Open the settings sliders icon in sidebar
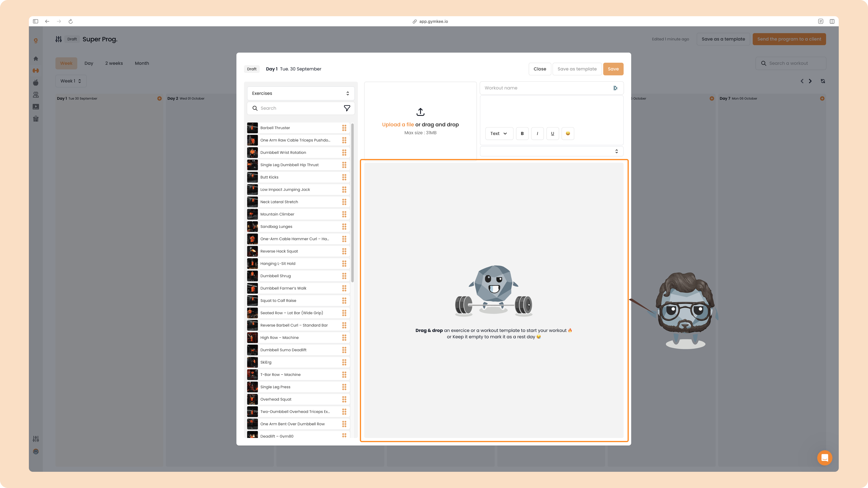This screenshot has width=868, height=488. coord(36,439)
